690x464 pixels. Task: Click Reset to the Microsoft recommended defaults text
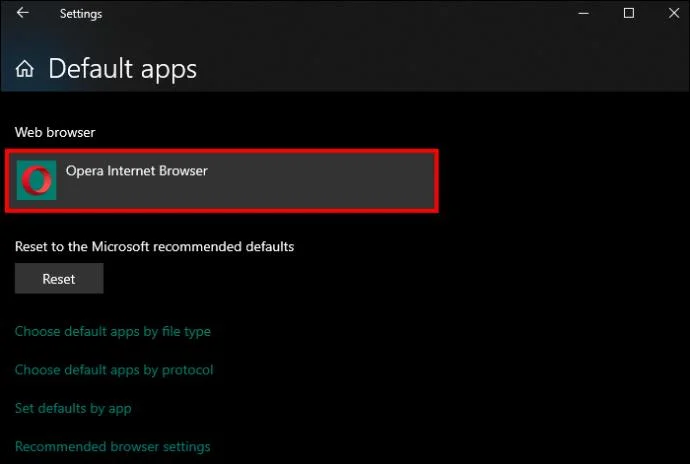click(x=154, y=247)
